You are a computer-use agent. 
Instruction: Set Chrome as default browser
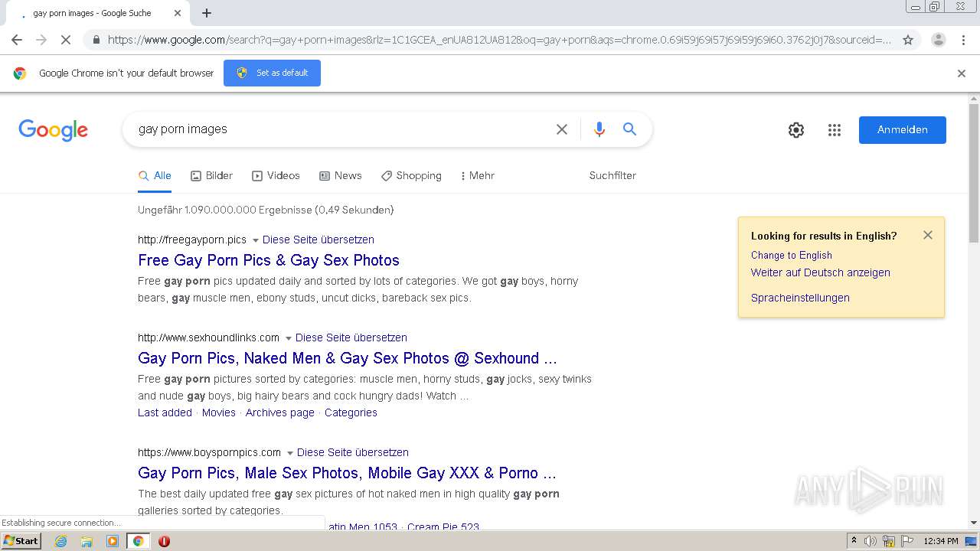coord(272,73)
